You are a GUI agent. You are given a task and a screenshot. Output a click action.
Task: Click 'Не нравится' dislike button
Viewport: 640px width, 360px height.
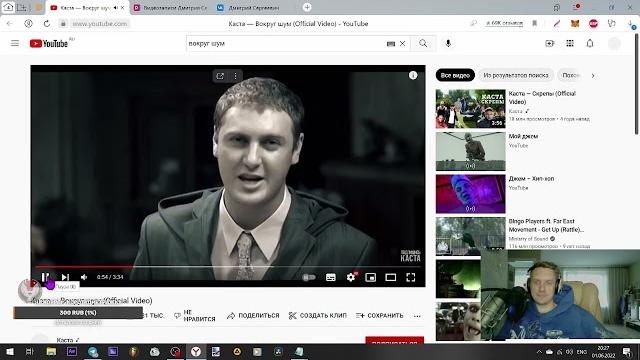coord(195,316)
